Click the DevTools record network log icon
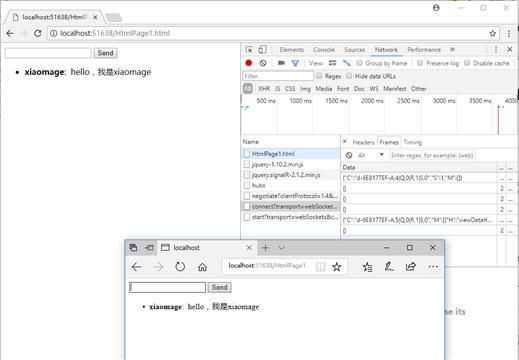The width and height of the screenshot is (519, 360). pos(249,63)
